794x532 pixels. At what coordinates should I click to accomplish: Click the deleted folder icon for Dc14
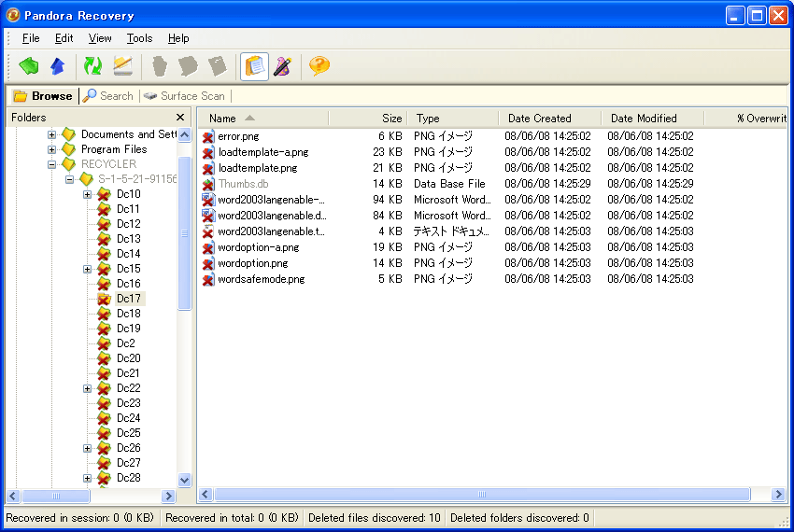[104, 254]
